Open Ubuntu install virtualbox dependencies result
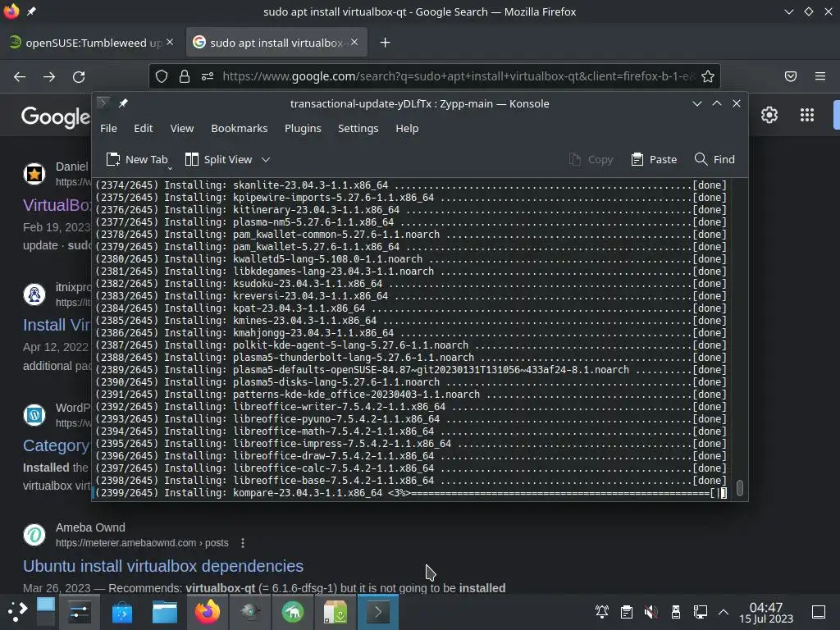This screenshot has height=630, width=840. 163,566
